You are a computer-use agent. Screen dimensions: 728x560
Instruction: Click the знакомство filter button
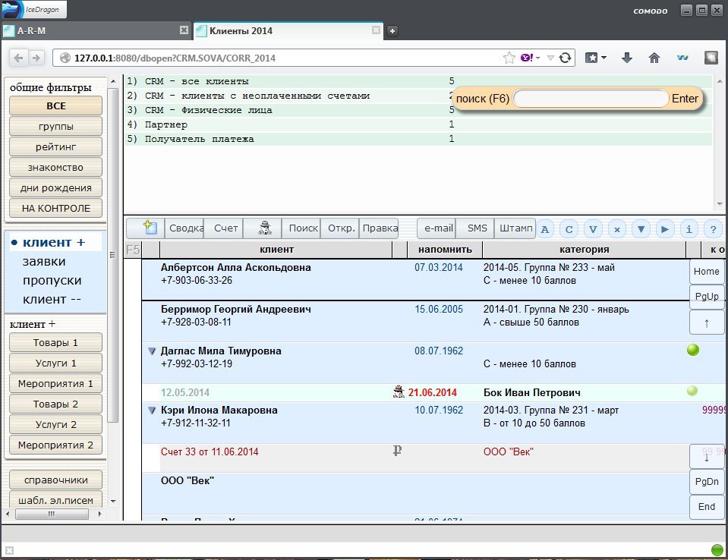[55, 167]
